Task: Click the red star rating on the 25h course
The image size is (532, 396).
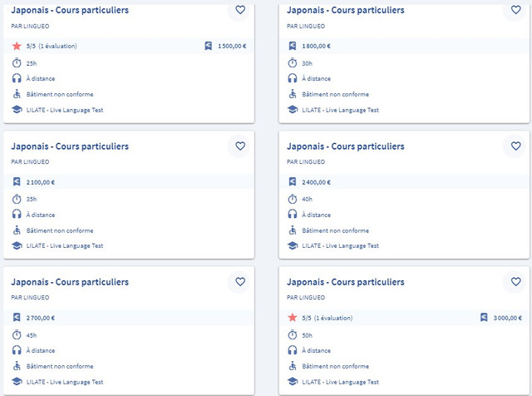Action: [17, 46]
